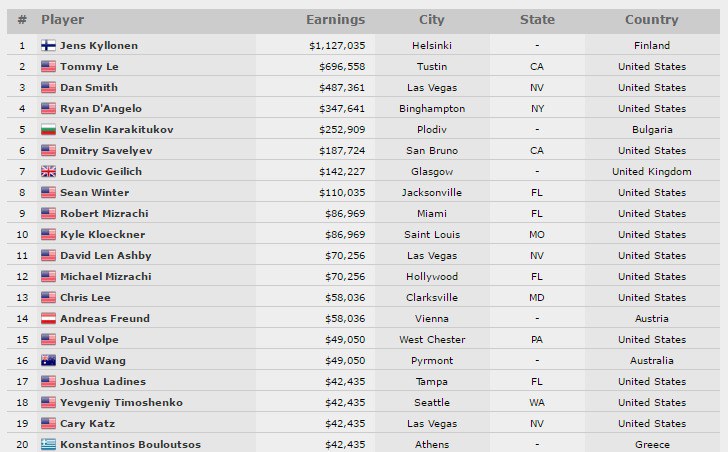Click the Greece flag next to Konstantinos Bouloutsos

tap(48, 445)
